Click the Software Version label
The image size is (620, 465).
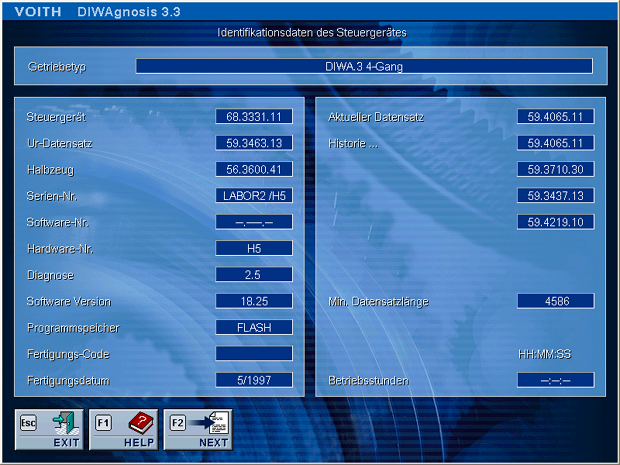(x=69, y=302)
